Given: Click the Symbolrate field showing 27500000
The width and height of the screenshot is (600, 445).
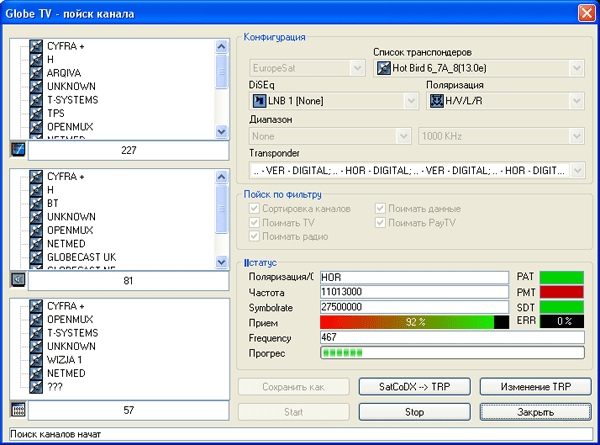Looking at the screenshot, I should 414,307.
